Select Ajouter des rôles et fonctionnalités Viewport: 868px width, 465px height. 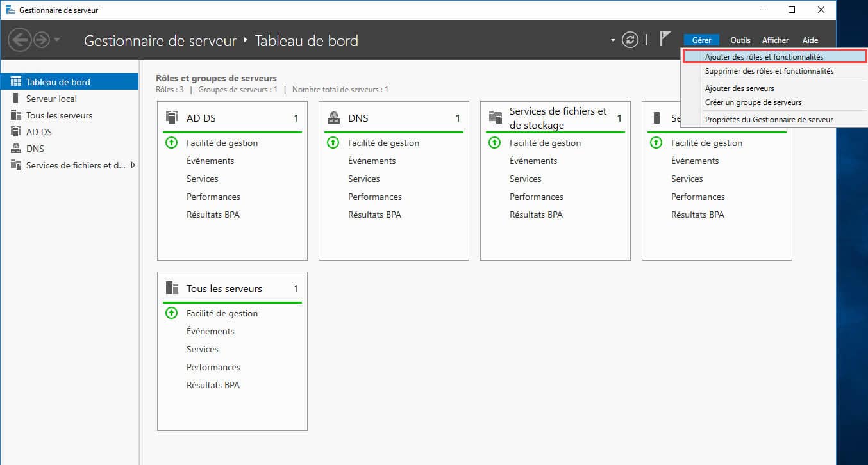[764, 57]
